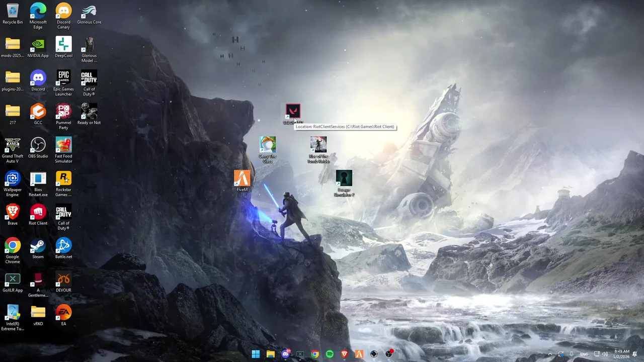Select the GCC desktop shortcut

point(38,114)
